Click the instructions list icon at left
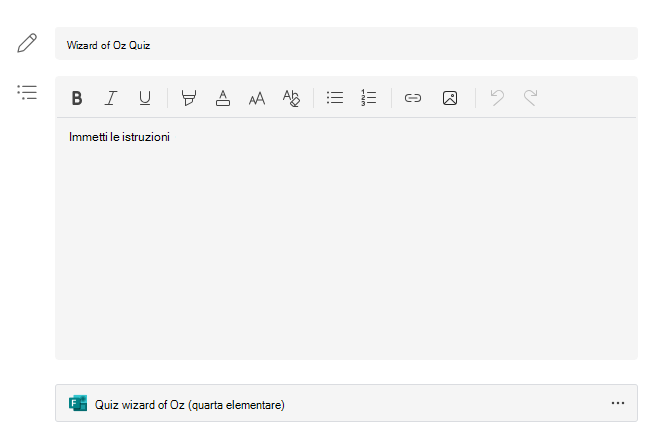 (x=27, y=92)
